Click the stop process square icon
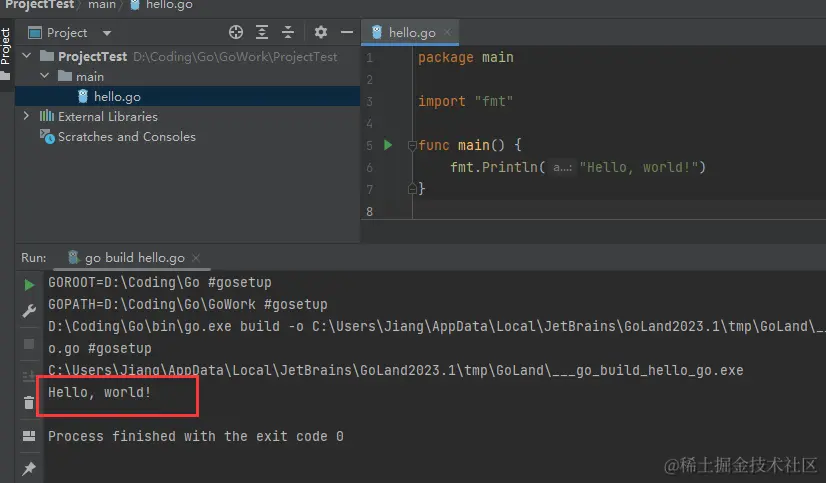Viewport: 826px width, 483px height. click(x=29, y=344)
